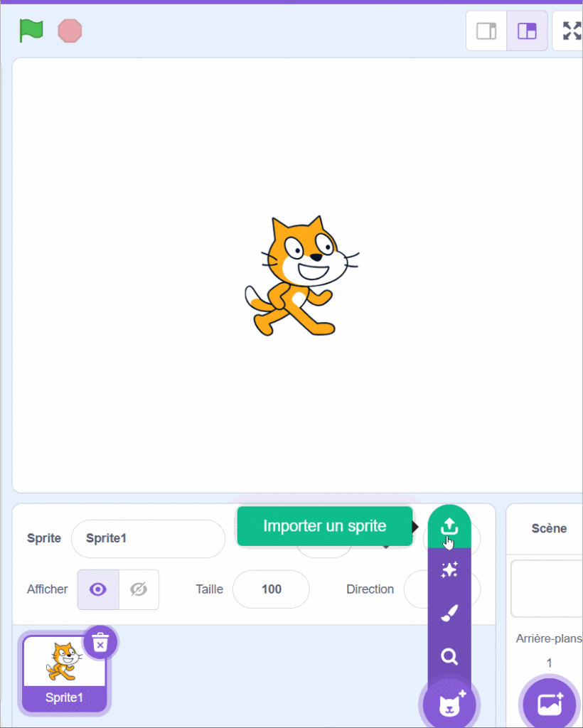This screenshot has width=583, height=728.
Task: Click the Sprite1 name input field
Action: pos(148,539)
